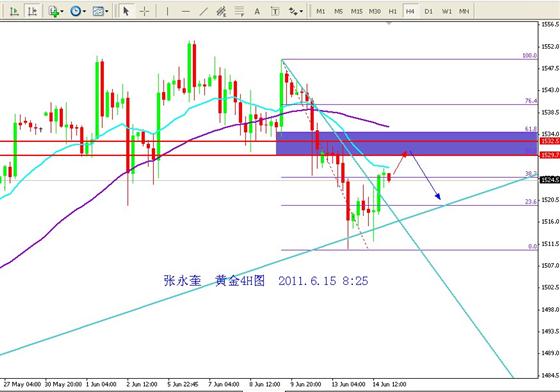560x392 pixels.
Task: Click the blue resistance zone rectangle
Action: 407,144
